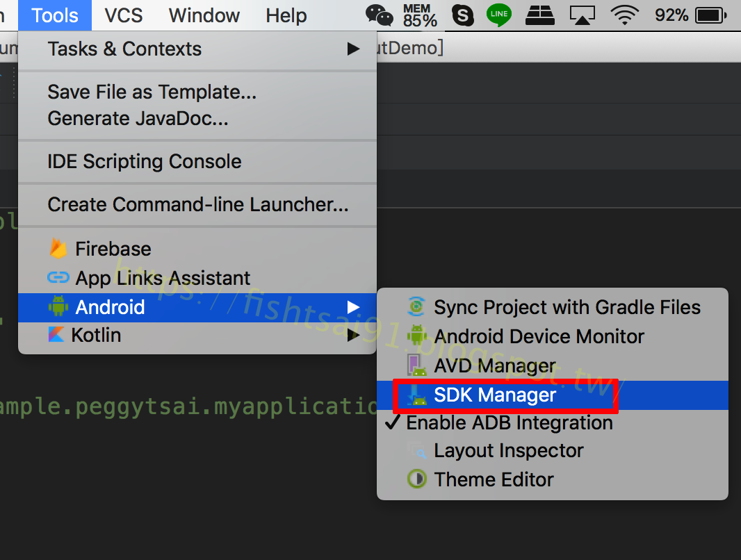Open the VCS menu

(124, 15)
